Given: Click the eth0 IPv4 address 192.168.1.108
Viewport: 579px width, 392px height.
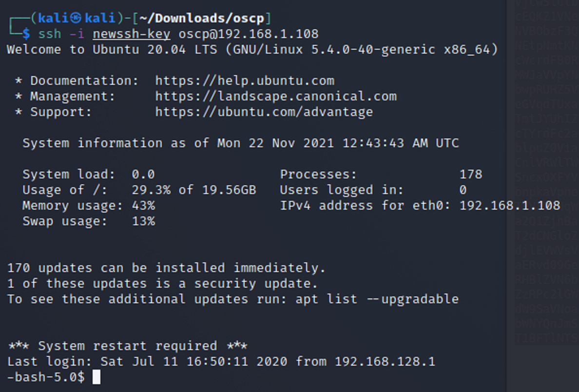Looking at the screenshot, I should pos(509,205).
